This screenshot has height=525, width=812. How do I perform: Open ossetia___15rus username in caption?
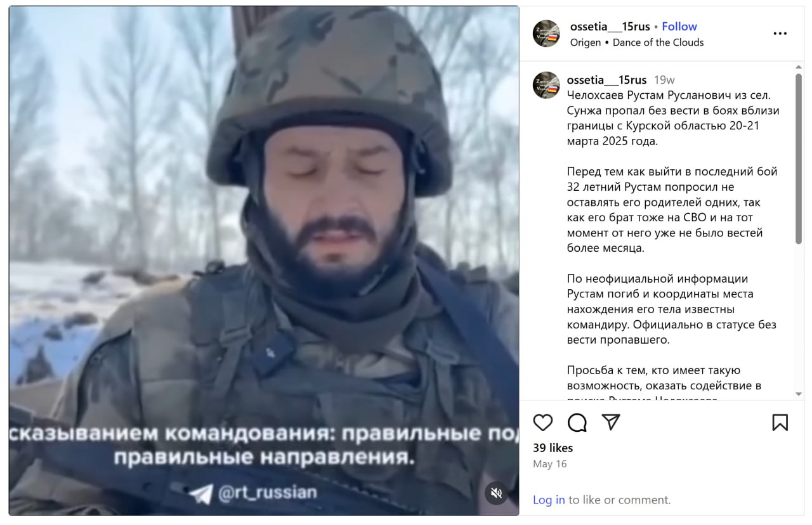607,80
